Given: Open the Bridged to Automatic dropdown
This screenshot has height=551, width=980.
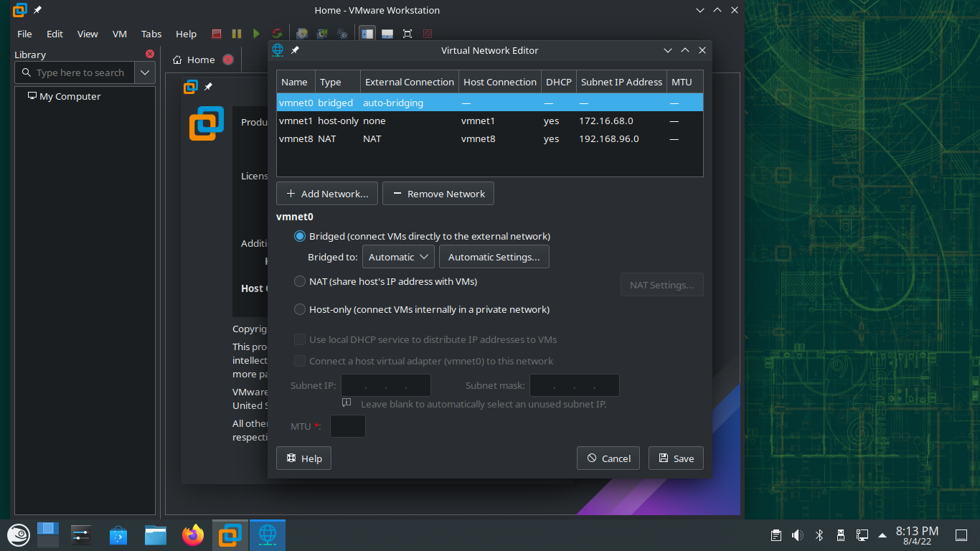Looking at the screenshot, I should pos(398,257).
